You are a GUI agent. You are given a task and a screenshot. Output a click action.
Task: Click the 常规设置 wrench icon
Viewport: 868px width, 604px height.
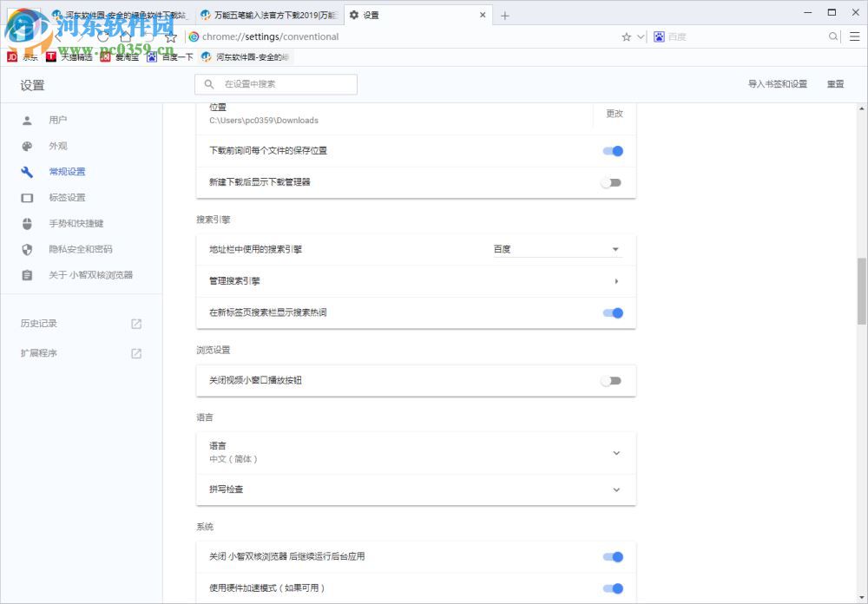tap(27, 171)
